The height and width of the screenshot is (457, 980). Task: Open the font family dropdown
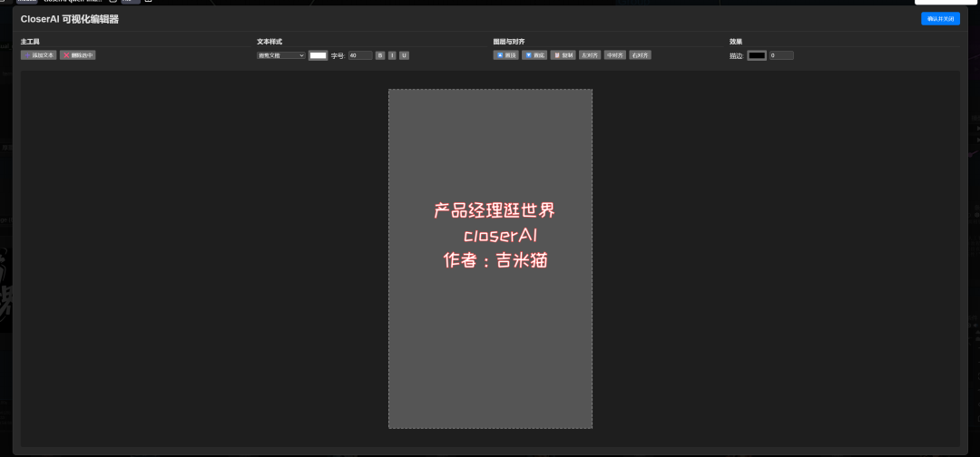point(281,55)
